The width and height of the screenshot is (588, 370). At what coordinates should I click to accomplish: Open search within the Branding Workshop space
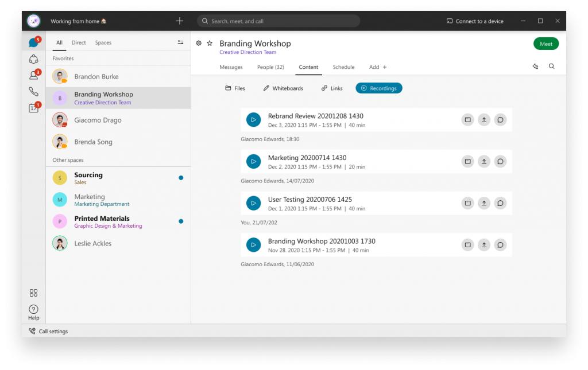tap(551, 66)
